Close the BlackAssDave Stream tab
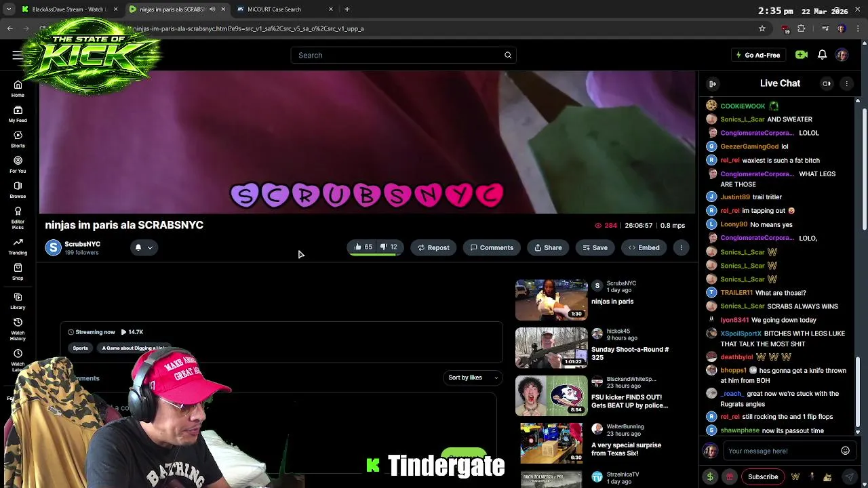868x488 pixels. pyautogui.click(x=115, y=9)
